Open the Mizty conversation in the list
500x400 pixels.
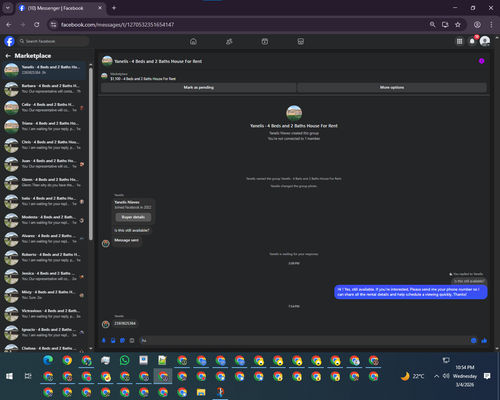[x=44, y=295]
